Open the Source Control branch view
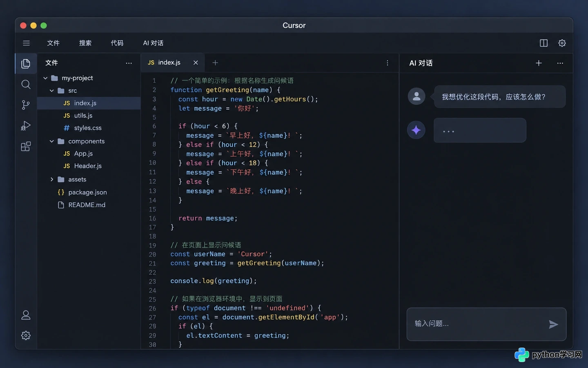Viewport: 588px width, 368px height. coord(26,105)
